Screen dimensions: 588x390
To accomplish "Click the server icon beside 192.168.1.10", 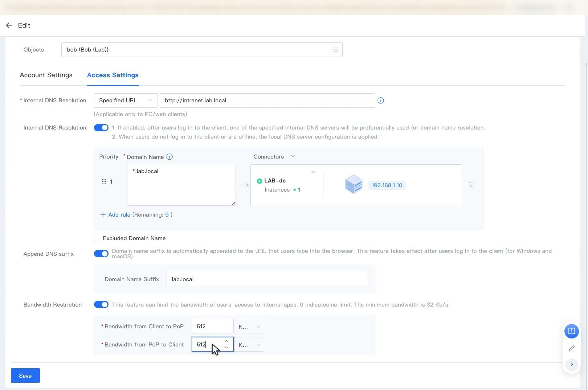I will (354, 184).
